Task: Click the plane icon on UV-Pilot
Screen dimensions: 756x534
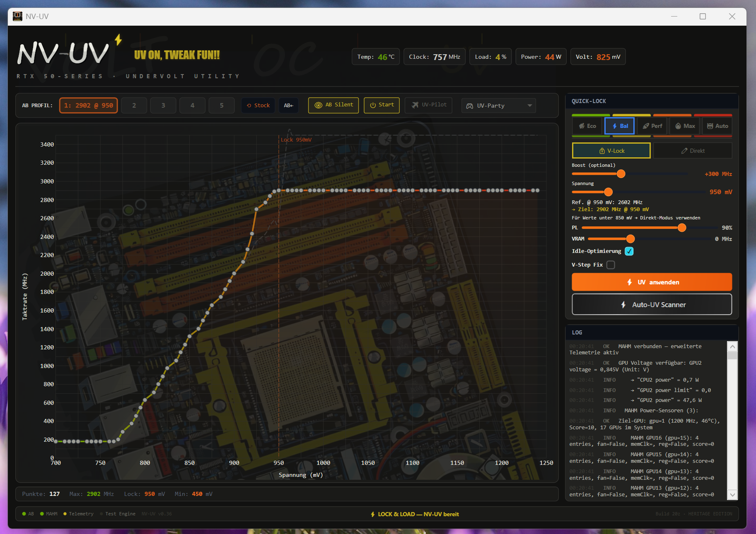Action: point(415,105)
